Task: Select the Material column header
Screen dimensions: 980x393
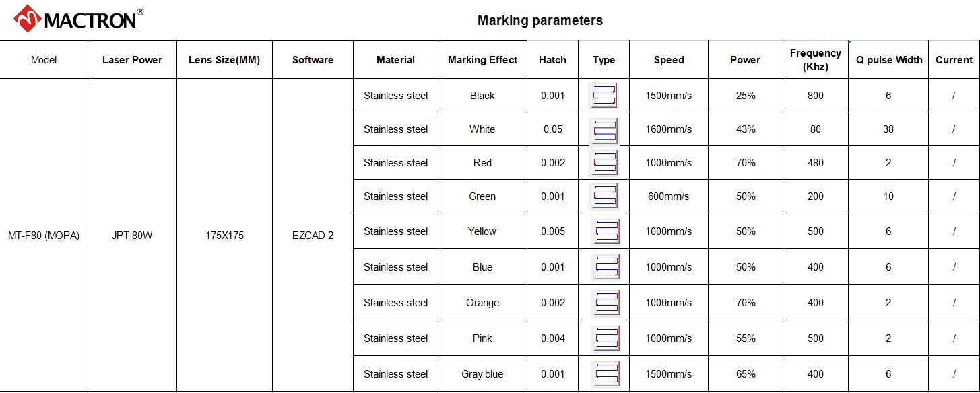Action: (395, 60)
